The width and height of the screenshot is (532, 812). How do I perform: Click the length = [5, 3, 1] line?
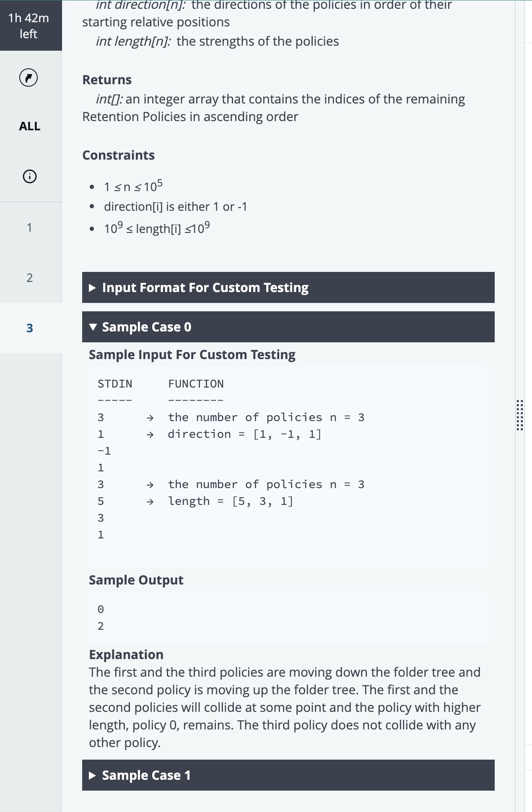(x=231, y=501)
